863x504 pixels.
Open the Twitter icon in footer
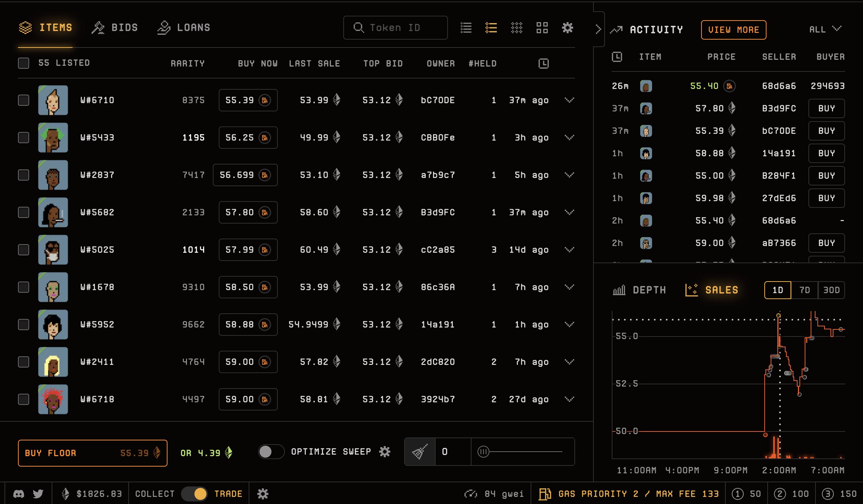click(x=38, y=494)
